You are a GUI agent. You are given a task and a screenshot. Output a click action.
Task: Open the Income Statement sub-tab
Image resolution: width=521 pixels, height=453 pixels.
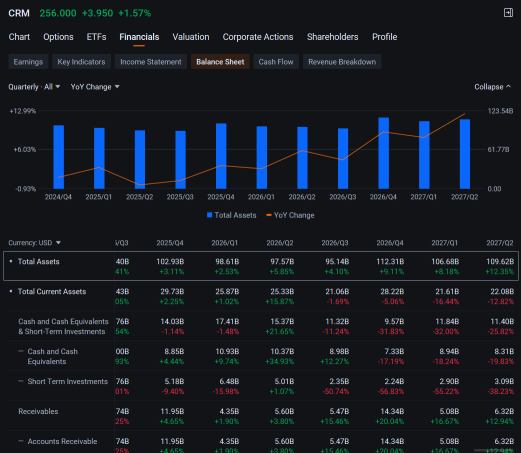coord(151,62)
